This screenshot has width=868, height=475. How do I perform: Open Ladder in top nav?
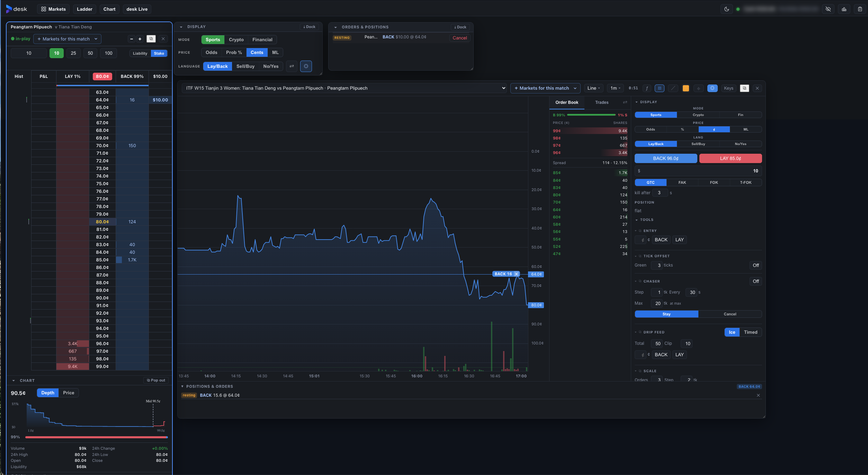pos(84,9)
